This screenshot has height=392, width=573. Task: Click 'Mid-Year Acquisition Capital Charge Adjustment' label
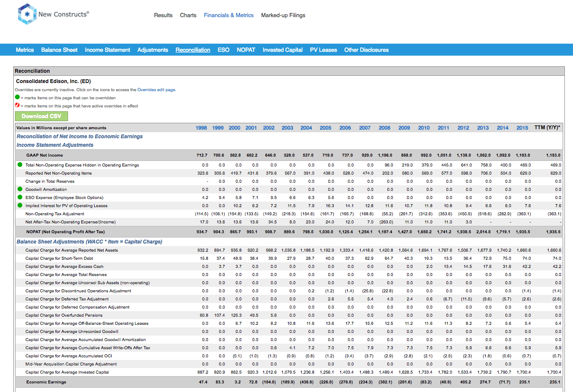click(x=71, y=364)
